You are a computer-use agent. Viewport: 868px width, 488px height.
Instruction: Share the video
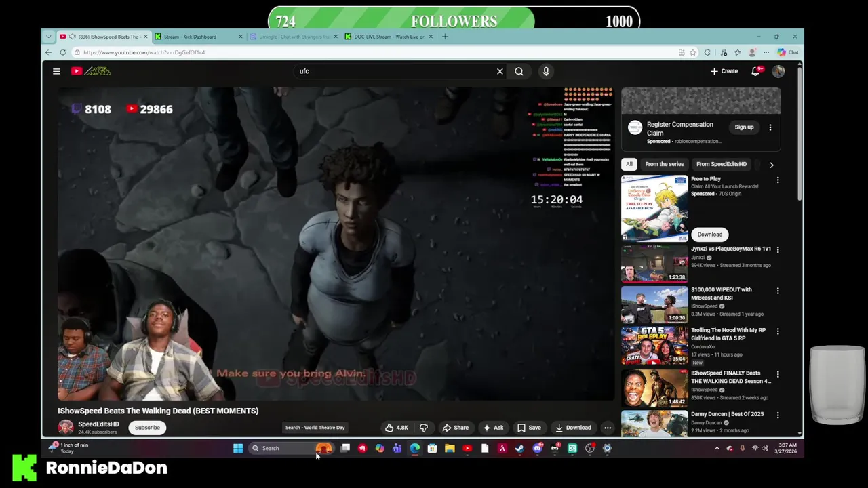456,428
